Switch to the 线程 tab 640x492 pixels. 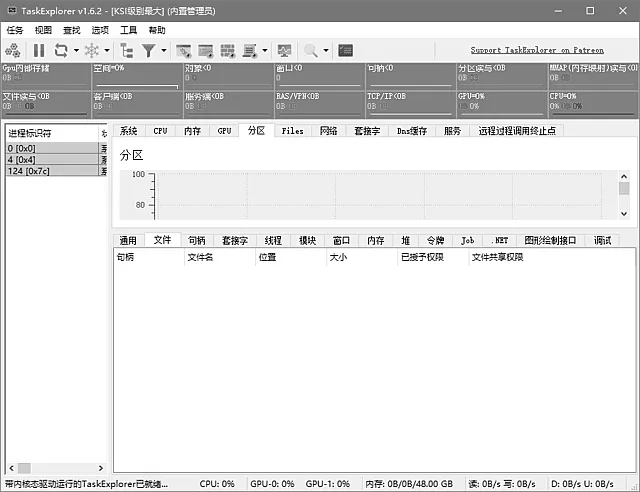(x=273, y=240)
